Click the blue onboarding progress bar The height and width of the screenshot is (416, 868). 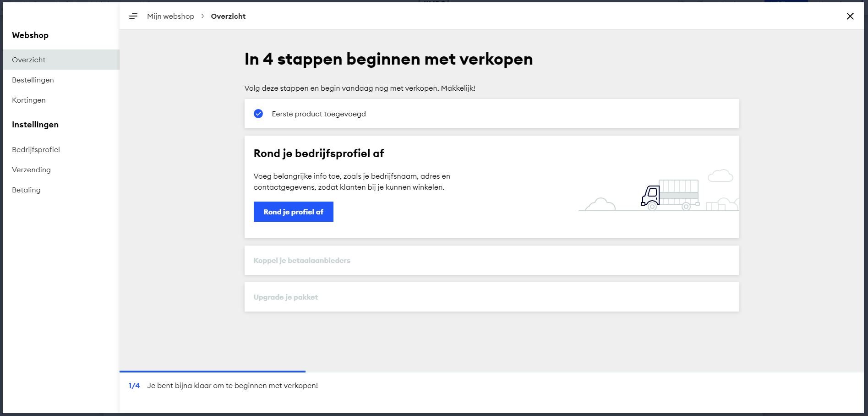tap(212, 372)
